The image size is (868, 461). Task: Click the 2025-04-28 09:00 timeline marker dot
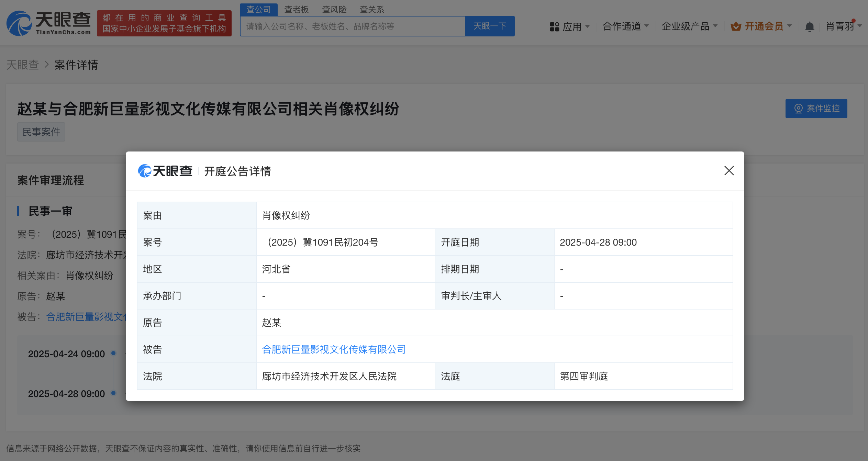[113, 393]
